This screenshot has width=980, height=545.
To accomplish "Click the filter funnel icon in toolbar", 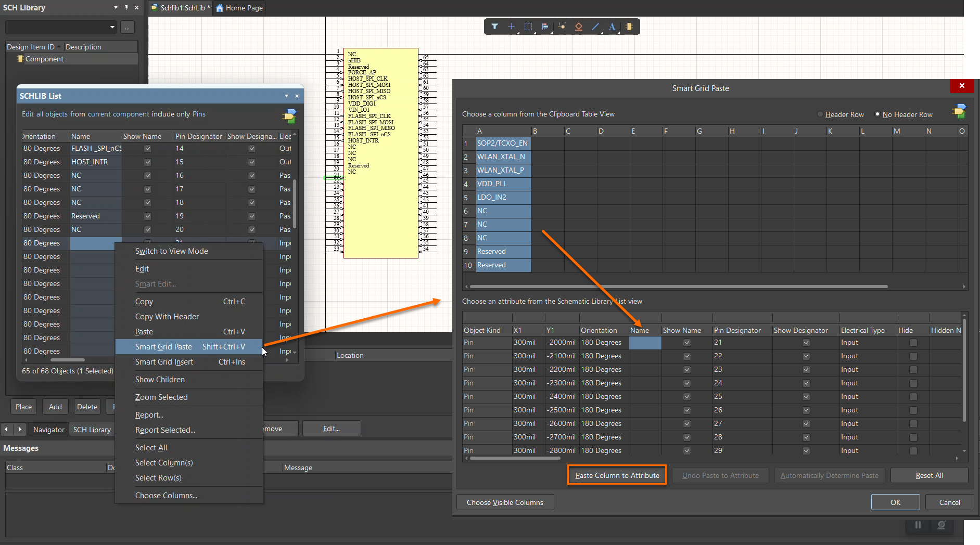I will [x=494, y=27].
